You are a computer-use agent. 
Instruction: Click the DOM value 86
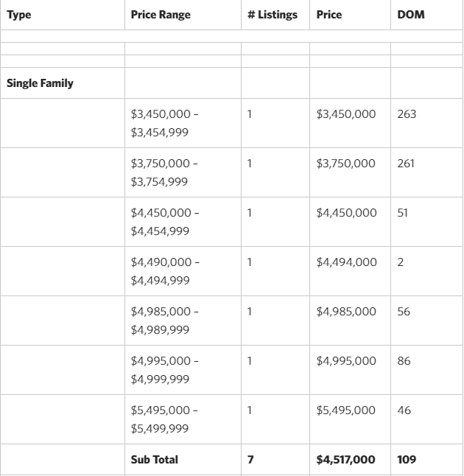click(x=404, y=361)
